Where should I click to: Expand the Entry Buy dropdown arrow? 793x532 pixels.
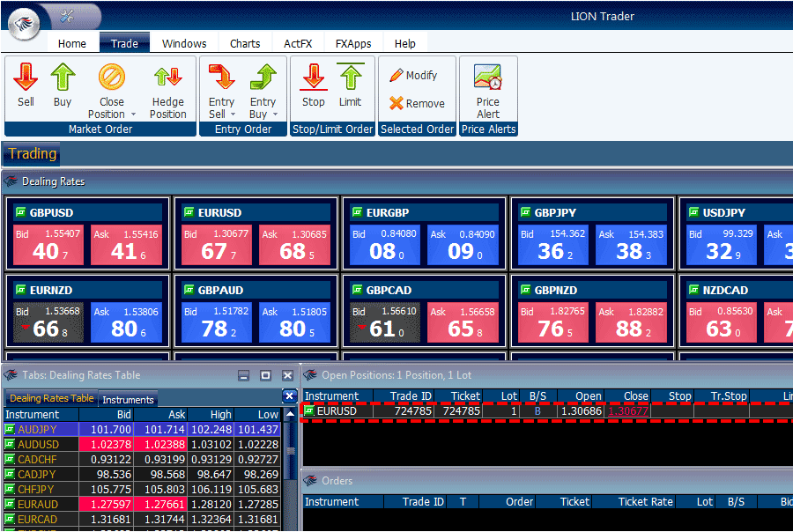click(x=275, y=115)
